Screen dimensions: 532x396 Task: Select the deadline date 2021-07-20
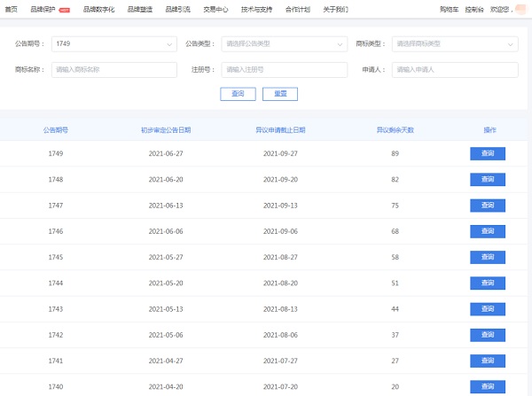tap(280, 387)
